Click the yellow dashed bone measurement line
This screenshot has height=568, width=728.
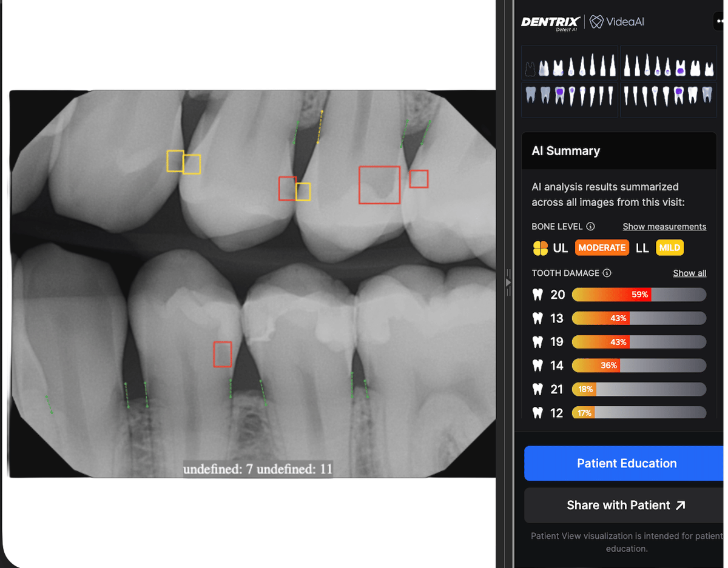click(320, 127)
